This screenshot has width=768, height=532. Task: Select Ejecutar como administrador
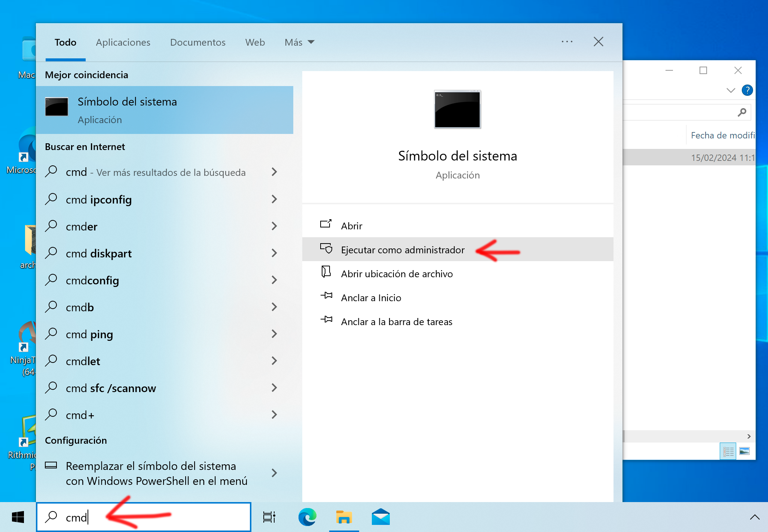pos(402,250)
